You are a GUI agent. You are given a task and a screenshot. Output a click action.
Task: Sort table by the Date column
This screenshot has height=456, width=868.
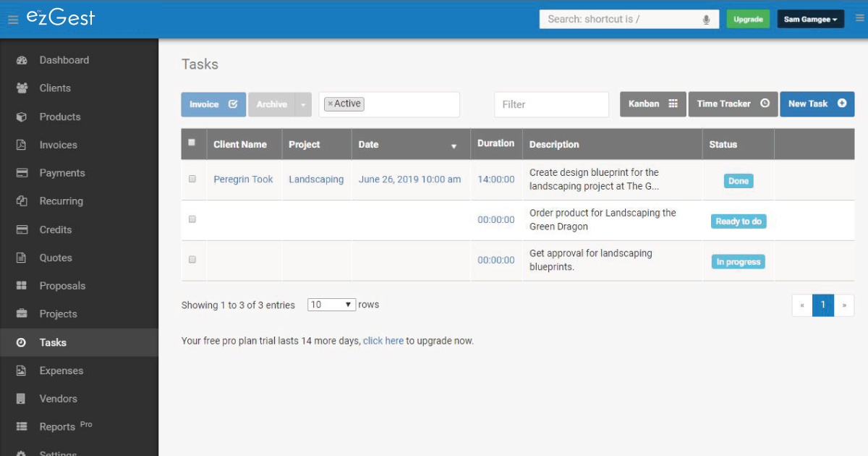pos(411,145)
